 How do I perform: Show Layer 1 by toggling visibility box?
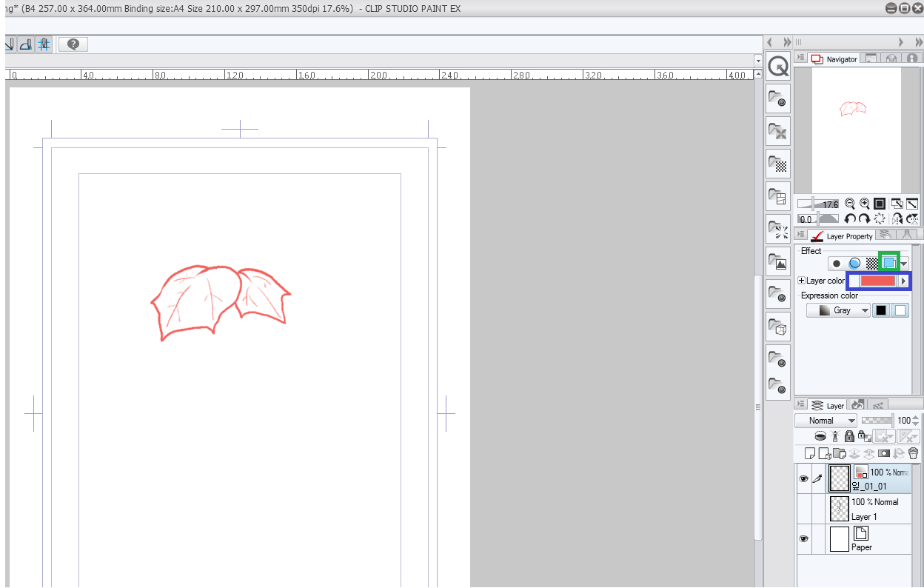(803, 509)
